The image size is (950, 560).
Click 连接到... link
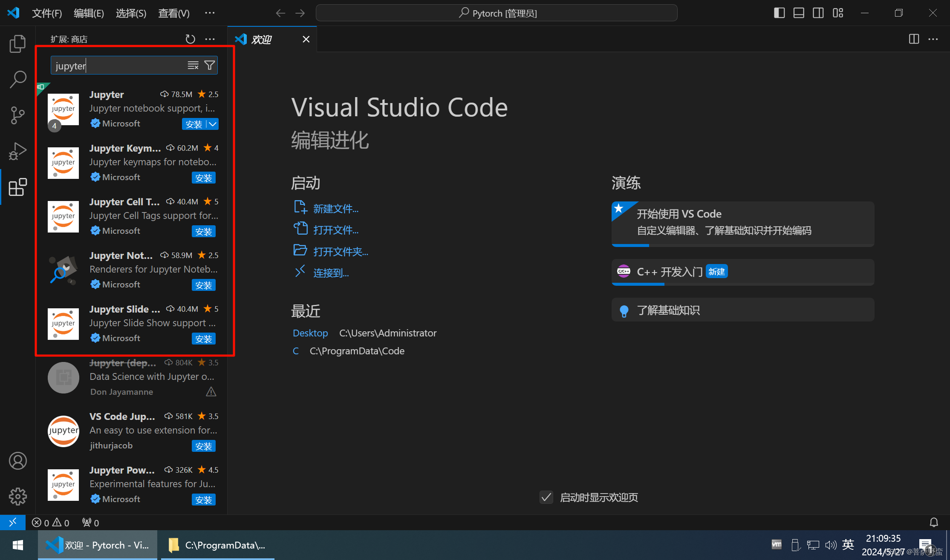(x=331, y=273)
